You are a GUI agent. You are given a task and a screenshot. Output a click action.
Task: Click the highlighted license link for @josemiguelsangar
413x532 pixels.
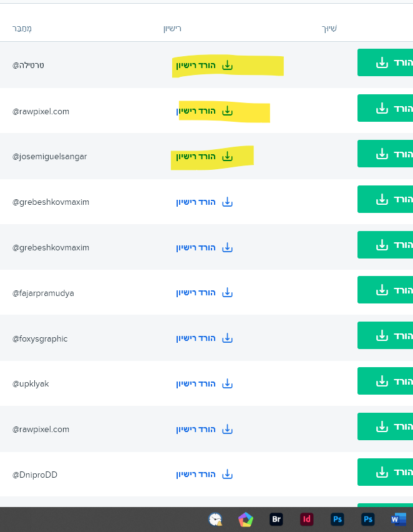click(x=205, y=156)
